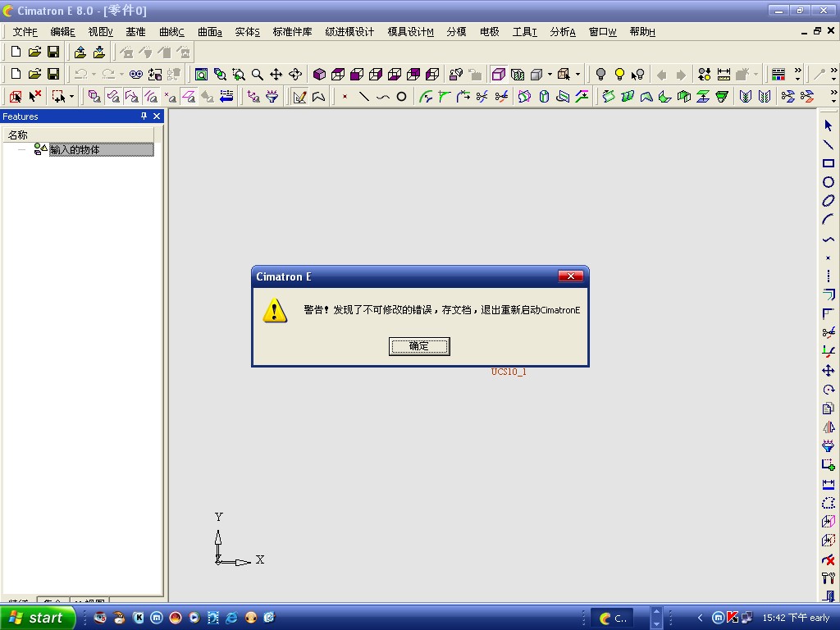The height and width of the screenshot is (630, 840).
Task: Click the import file icon with down arrow
Action: [x=99, y=52]
